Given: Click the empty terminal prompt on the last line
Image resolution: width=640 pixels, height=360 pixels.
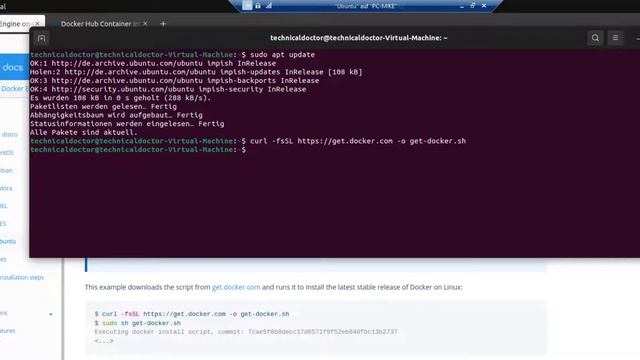Looking at the screenshot, I should [x=138, y=150].
